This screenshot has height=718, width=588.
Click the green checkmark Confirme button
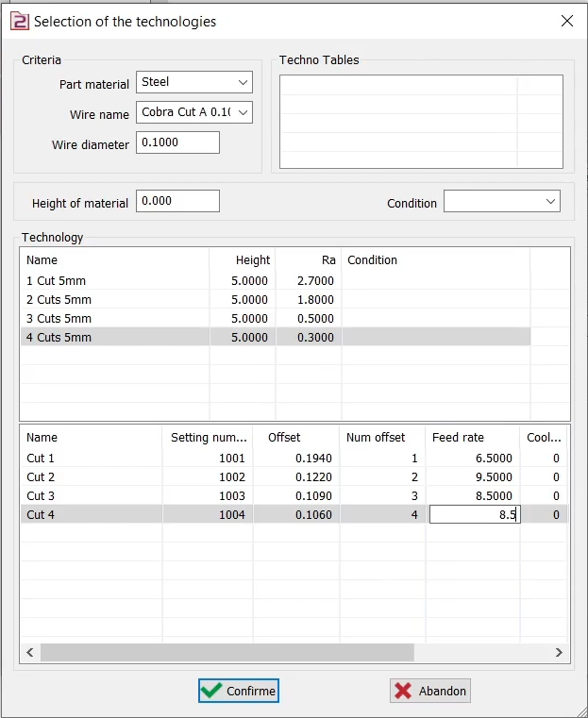point(239,691)
